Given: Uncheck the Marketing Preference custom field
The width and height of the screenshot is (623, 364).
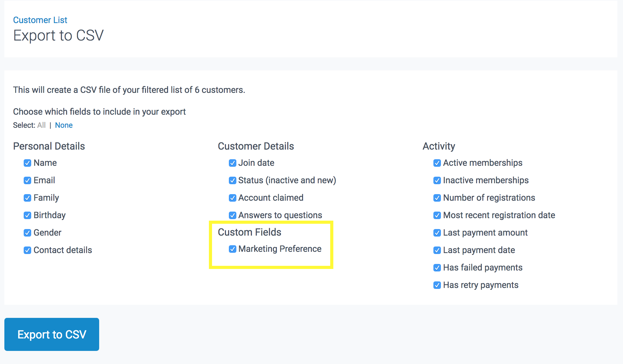Looking at the screenshot, I should pyautogui.click(x=232, y=249).
